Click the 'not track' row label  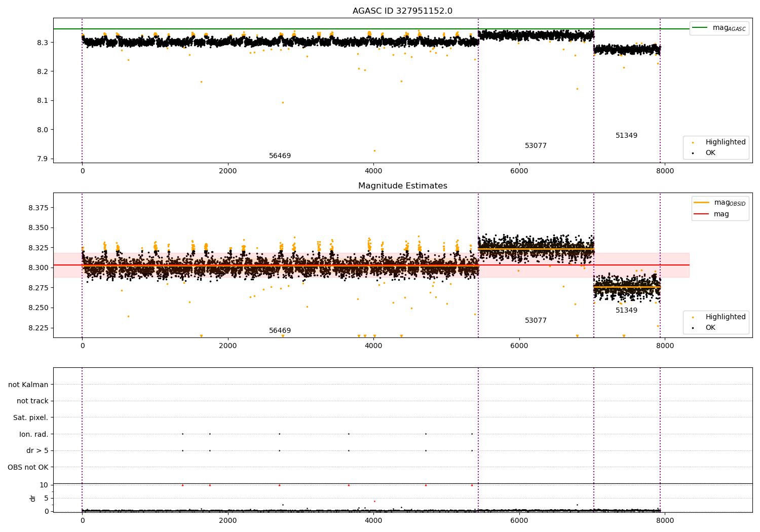tap(32, 401)
